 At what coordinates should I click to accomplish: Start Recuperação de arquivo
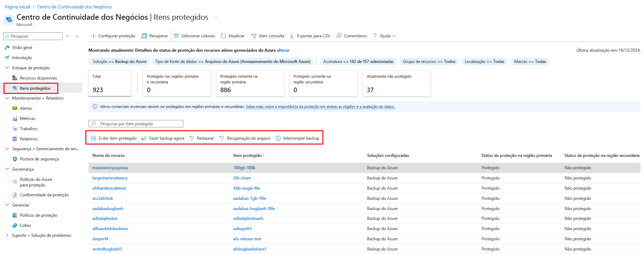(x=245, y=138)
